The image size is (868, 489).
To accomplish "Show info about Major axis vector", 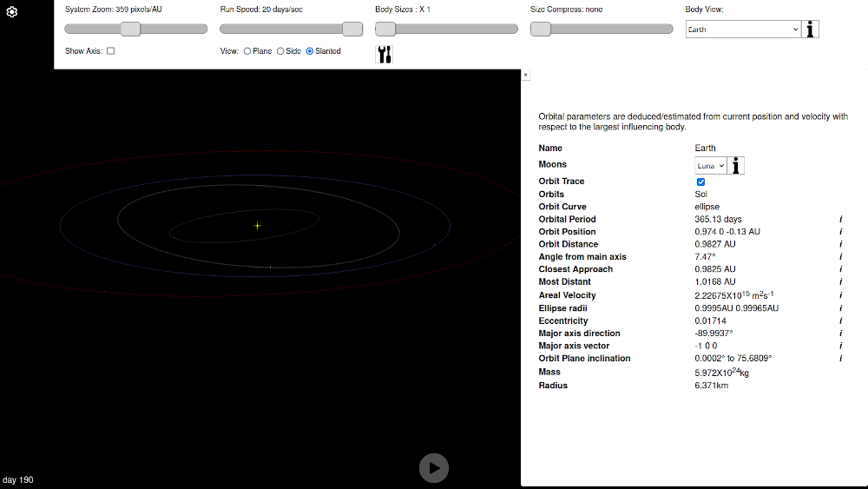I will [840, 346].
